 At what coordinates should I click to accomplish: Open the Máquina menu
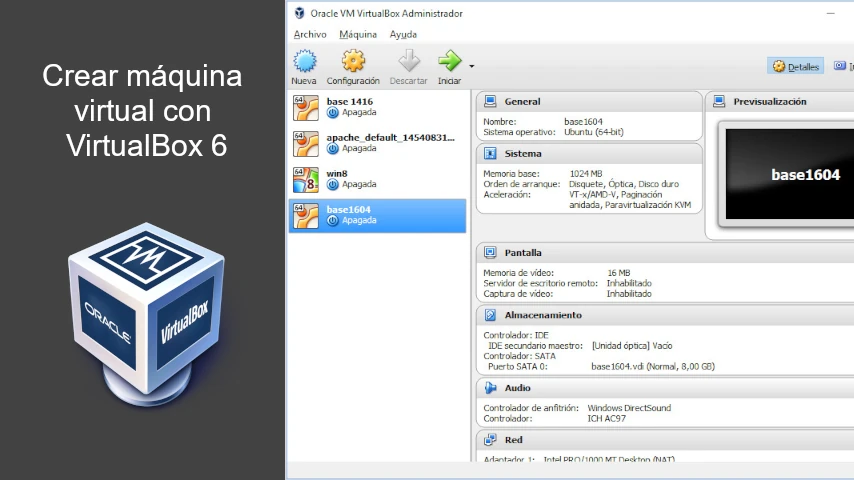point(358,34)
